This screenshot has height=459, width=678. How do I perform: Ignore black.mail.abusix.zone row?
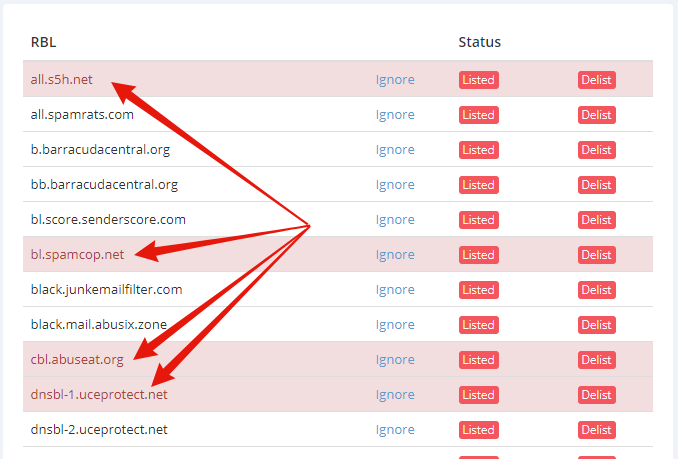(395, 325)
